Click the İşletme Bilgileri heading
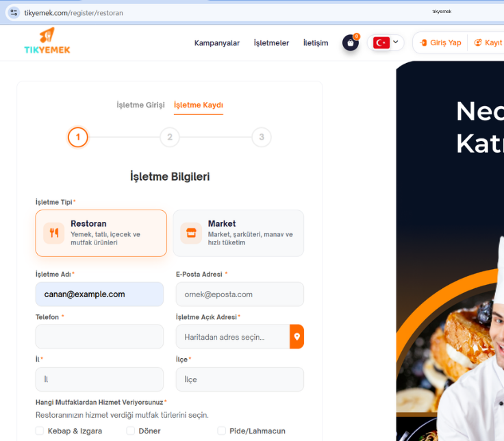Screen dimensions: 504x441 170,177
